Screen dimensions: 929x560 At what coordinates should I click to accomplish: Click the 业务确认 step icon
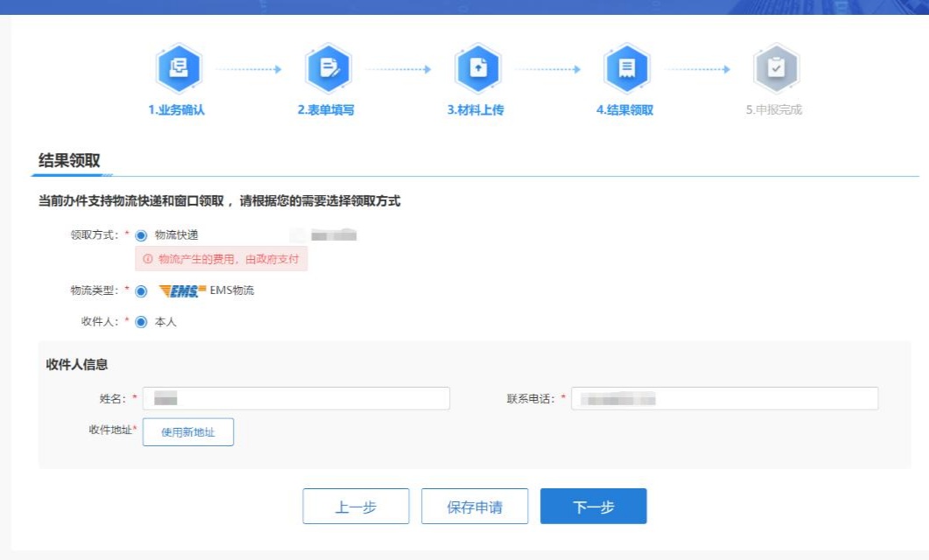pyautogui.click(x=178, y=68)
